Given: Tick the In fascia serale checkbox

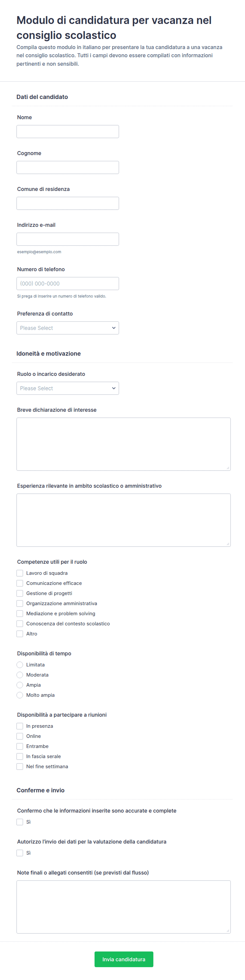Looking at the screenshot, I should (x=20, y=756).
